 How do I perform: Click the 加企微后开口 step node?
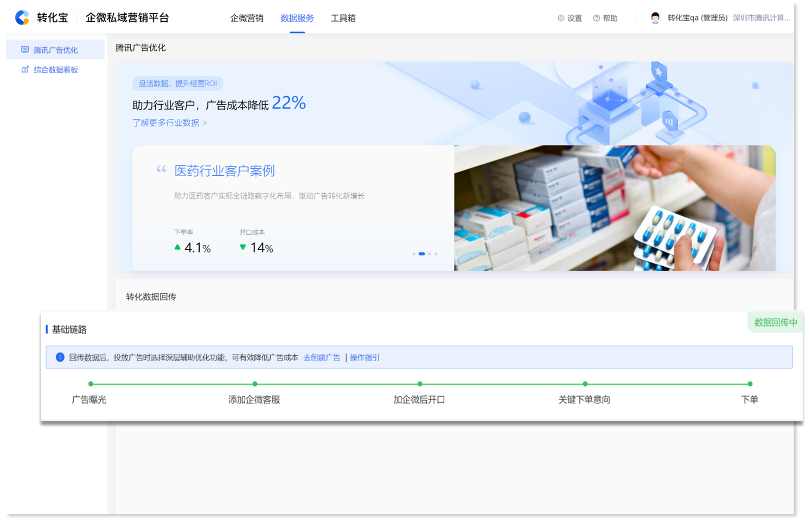(420, 384)
